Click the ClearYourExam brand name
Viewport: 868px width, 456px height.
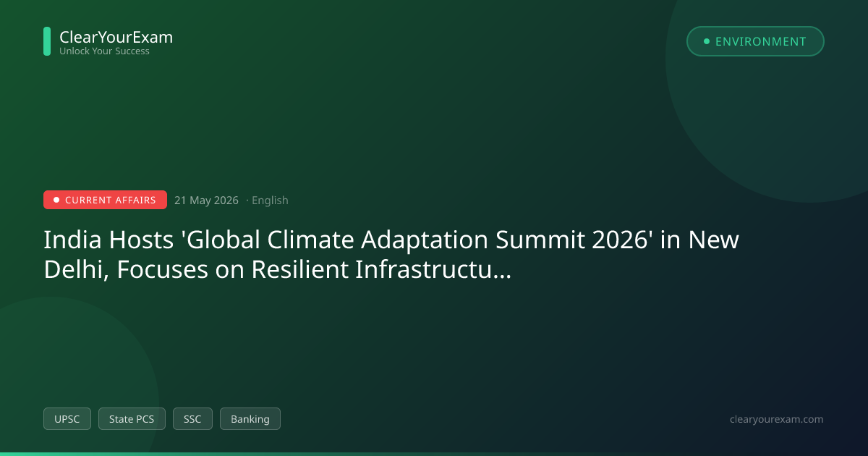[116, 37]
